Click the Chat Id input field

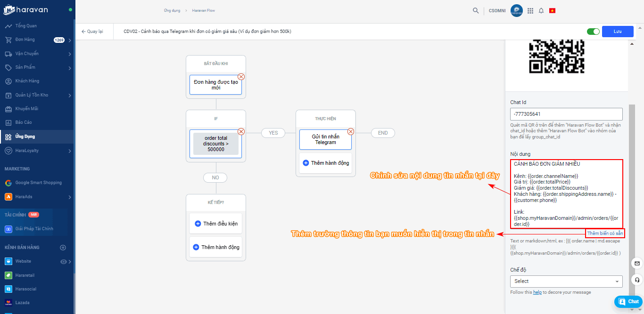pos(566,114)
